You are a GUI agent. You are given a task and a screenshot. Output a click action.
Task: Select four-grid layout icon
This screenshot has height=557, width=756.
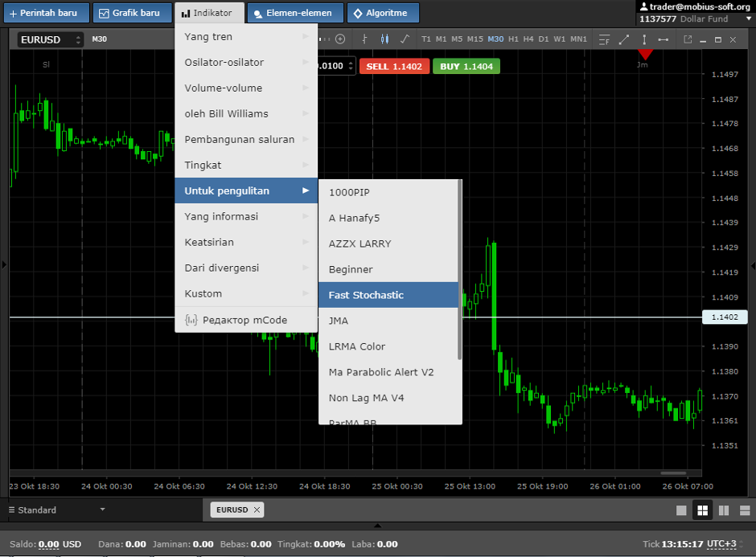point(702,510)
